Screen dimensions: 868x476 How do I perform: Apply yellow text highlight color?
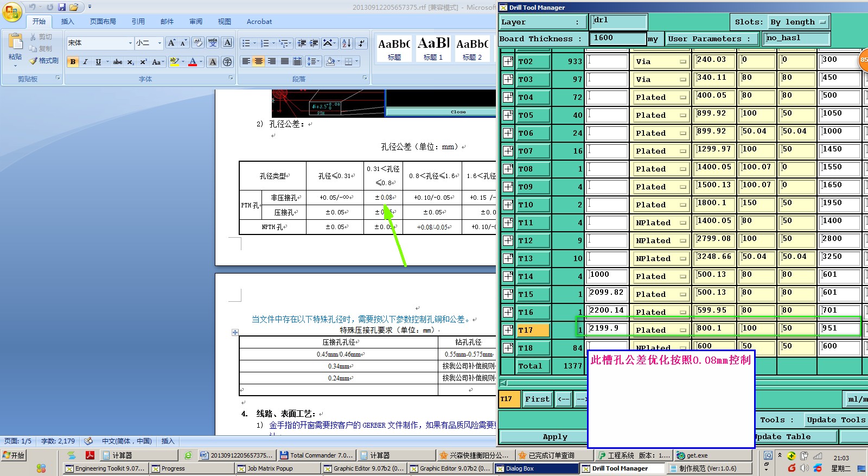point(174,62)
